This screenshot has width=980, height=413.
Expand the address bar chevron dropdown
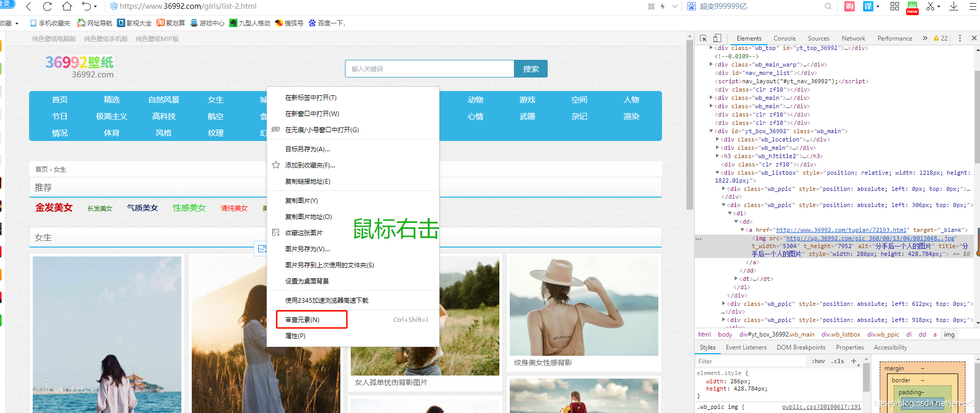coord(675,6)
